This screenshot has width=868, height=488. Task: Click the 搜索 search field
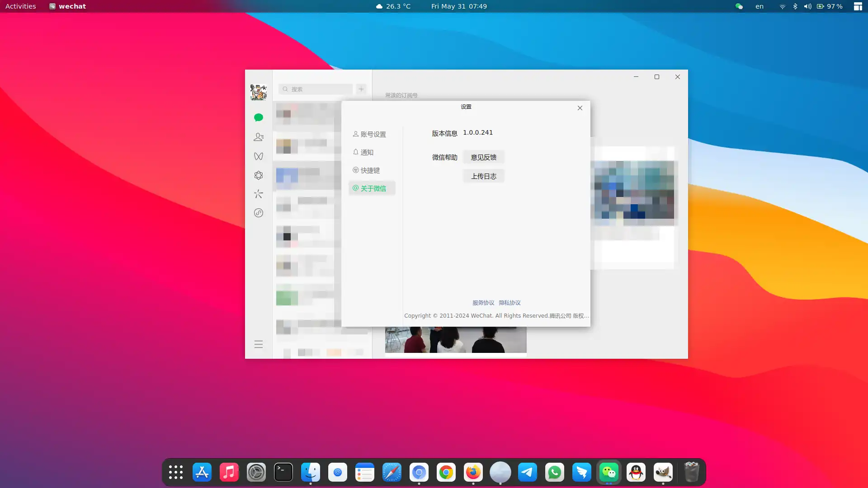(316, 89)
